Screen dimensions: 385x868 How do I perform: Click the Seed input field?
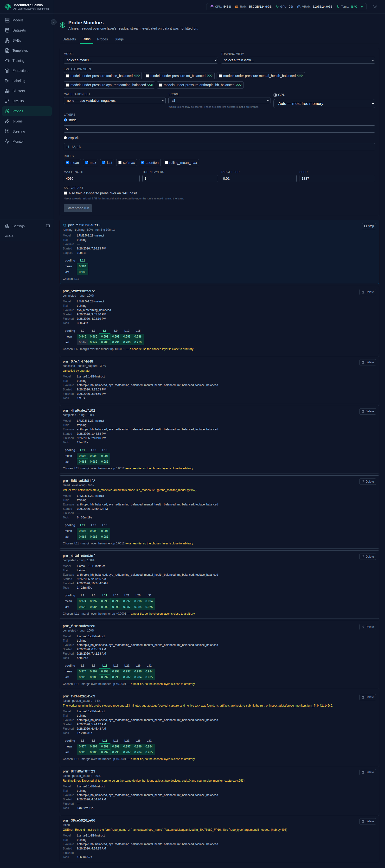pyautogui.click(x=337, y=179)
